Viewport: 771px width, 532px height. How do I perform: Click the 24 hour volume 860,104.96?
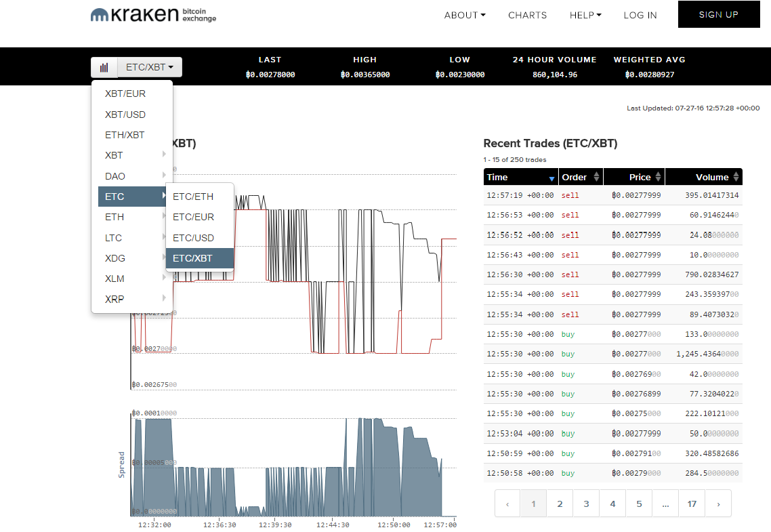click(555, 75)
